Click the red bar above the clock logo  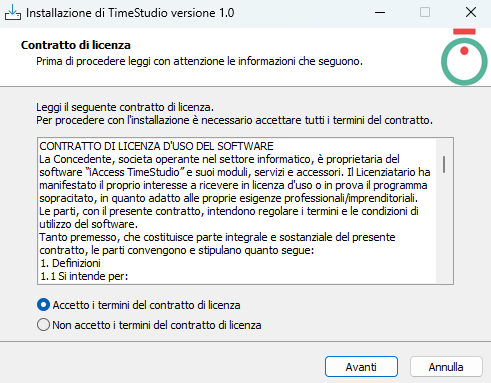coord(464,32)
